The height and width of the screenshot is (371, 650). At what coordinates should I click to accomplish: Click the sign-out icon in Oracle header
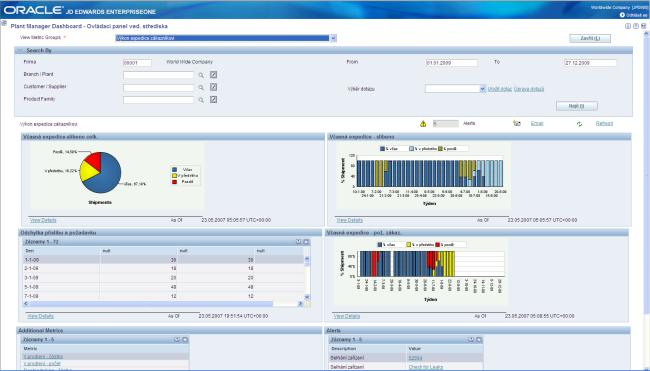tap(622, 15)
